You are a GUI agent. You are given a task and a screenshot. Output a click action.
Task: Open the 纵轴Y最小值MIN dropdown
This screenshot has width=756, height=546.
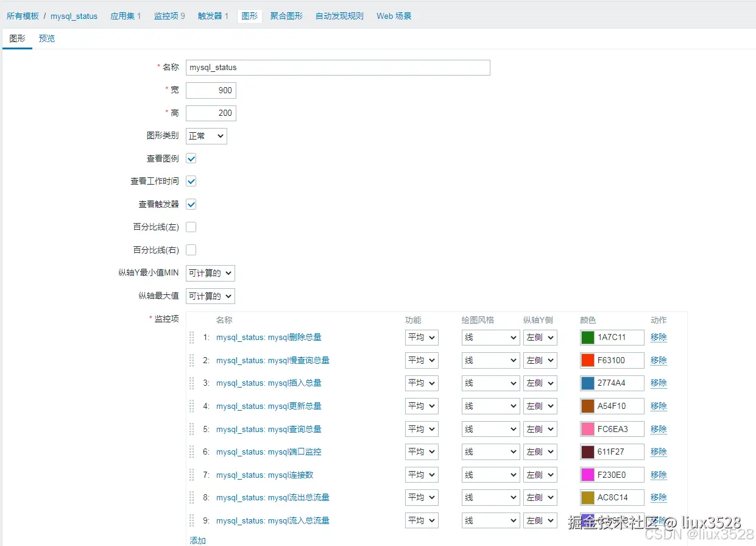tap(210, 273)
